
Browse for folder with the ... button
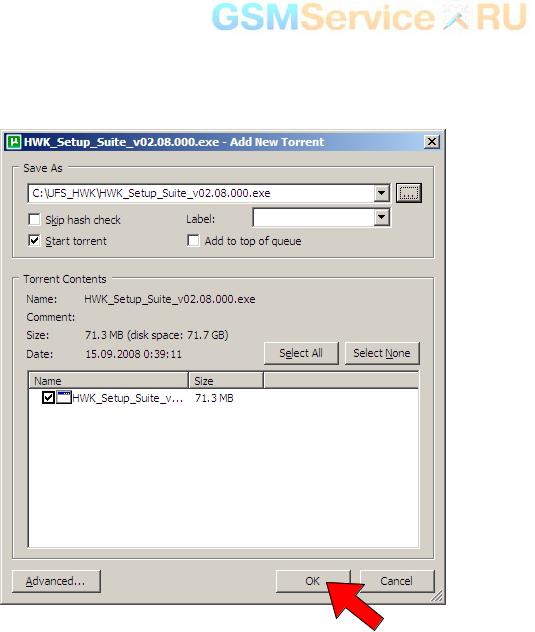click(409, 193)
